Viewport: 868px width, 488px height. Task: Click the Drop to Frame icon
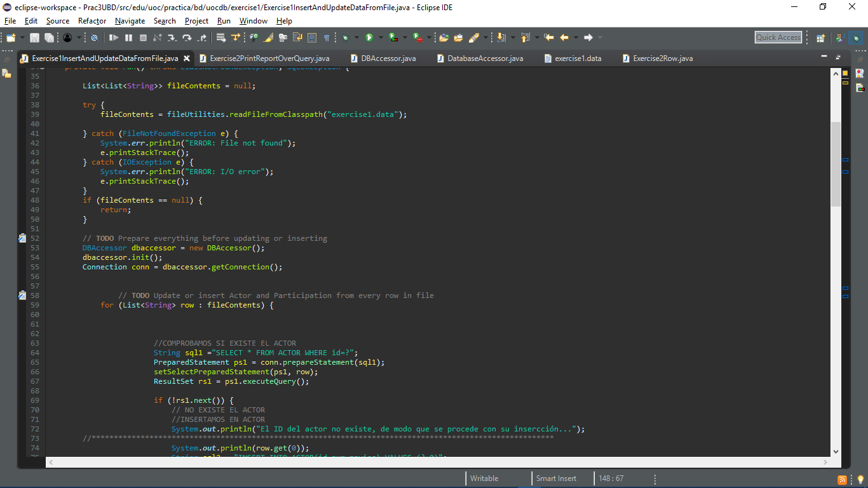point(221,37)
